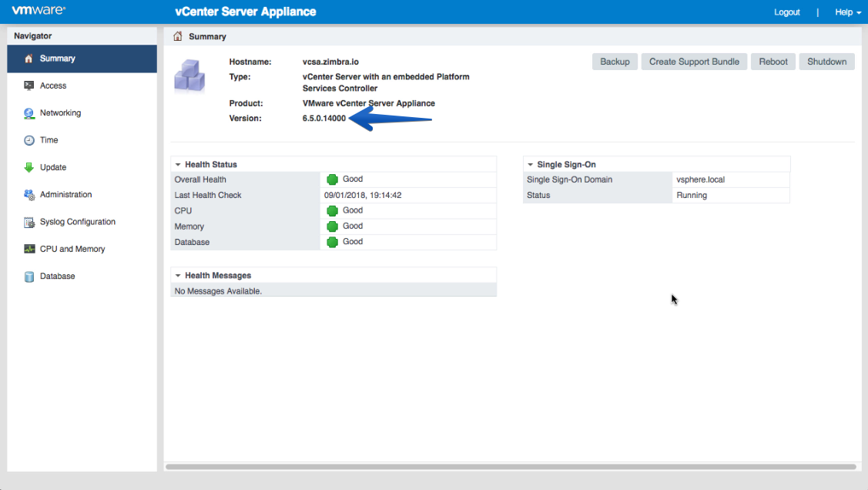The width and height of the screenshot is (868, 490).
Task: Click the Networking globe icon
Action: pyautogui.click(x=28, y=113)
